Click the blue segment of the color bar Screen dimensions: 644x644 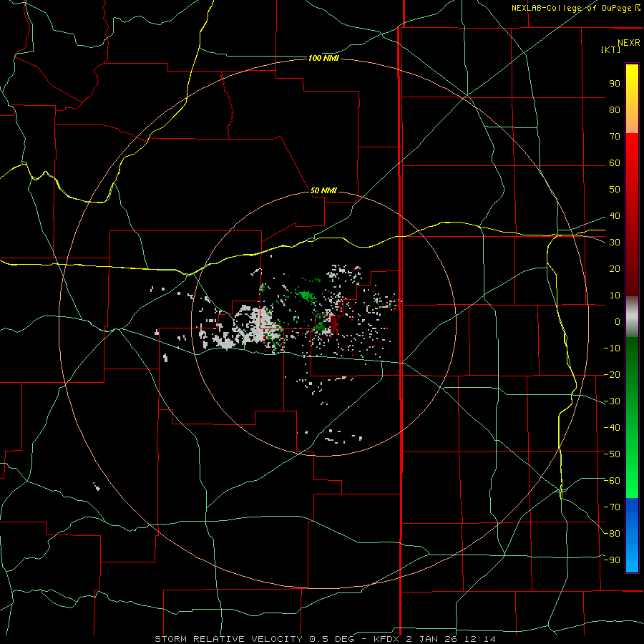(x=632, y=535)
